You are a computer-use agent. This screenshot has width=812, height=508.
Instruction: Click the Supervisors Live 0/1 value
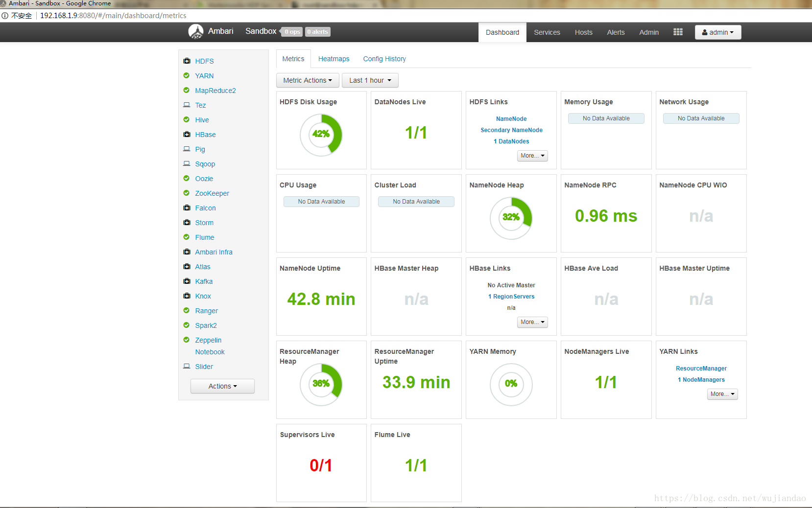pos(321,465)
